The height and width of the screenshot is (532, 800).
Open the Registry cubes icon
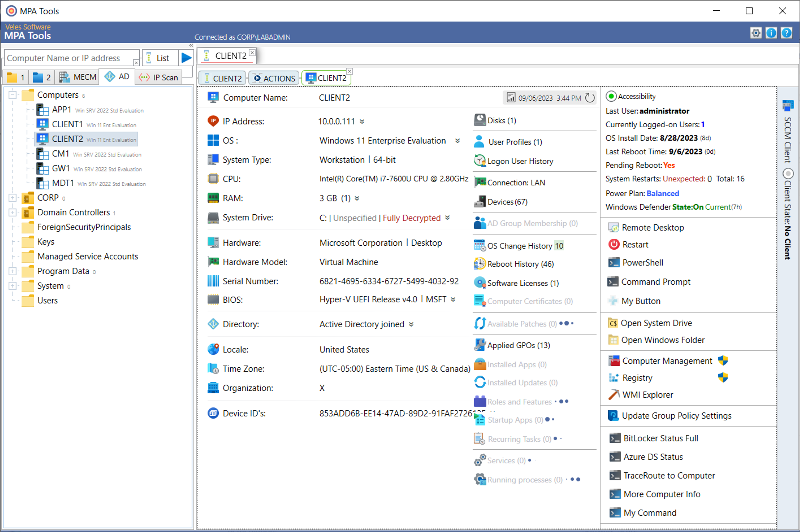coord(614,378)
